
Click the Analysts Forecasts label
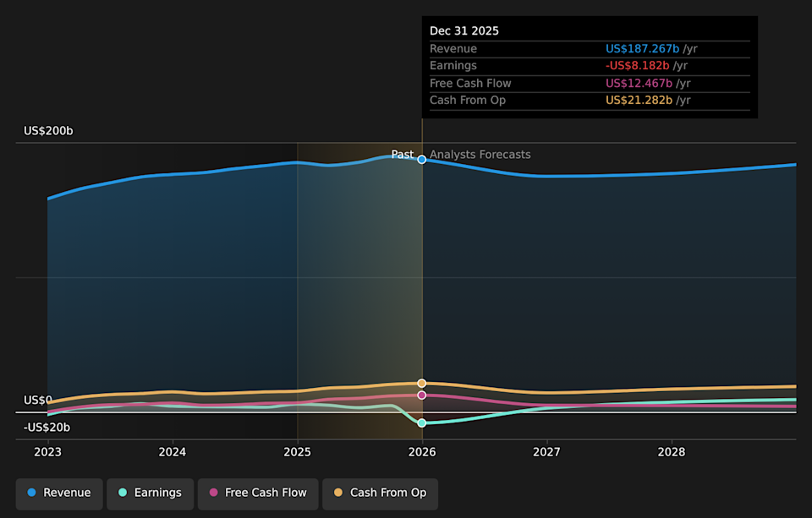[x=480, y=155]
